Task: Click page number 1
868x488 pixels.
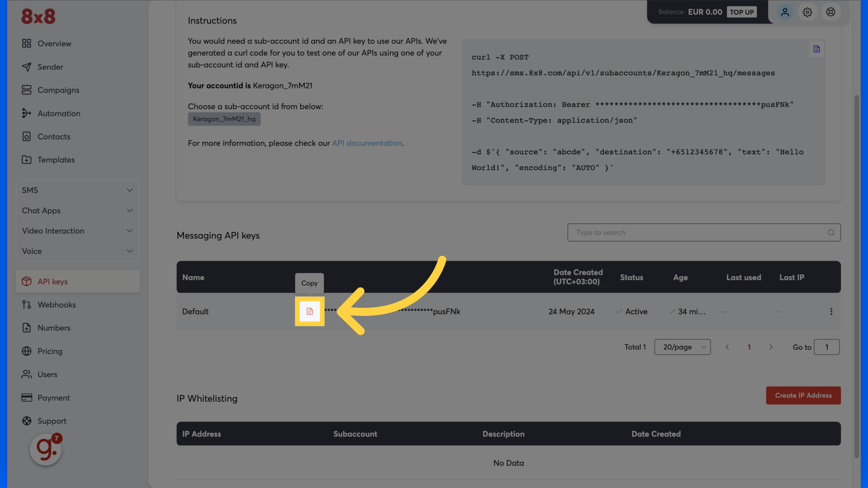Action: click(749, 347)
